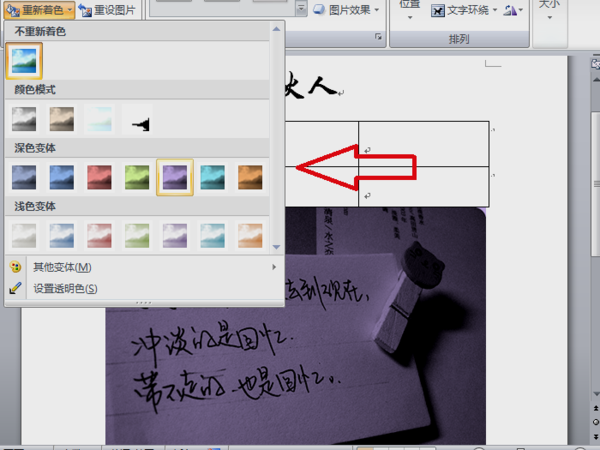Click the 重设图片 button
600x450 pixels.
tap(107, 10)
